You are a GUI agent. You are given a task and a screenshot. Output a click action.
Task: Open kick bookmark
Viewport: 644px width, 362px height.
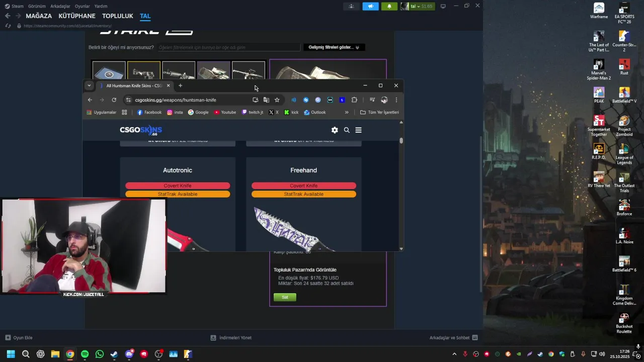point(291,112)
